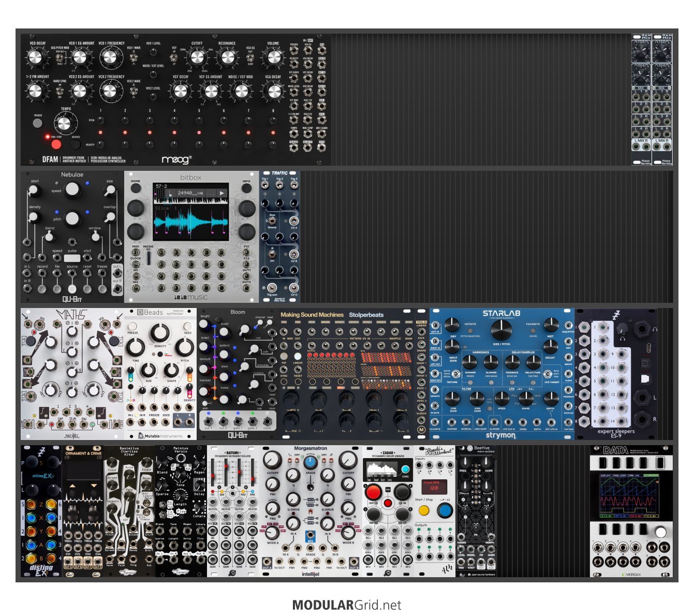The height and width of the screenshot is (616, 694).
Task: Toggle the red RUN/STOP button on DFAM
Action: coord(56,144)
